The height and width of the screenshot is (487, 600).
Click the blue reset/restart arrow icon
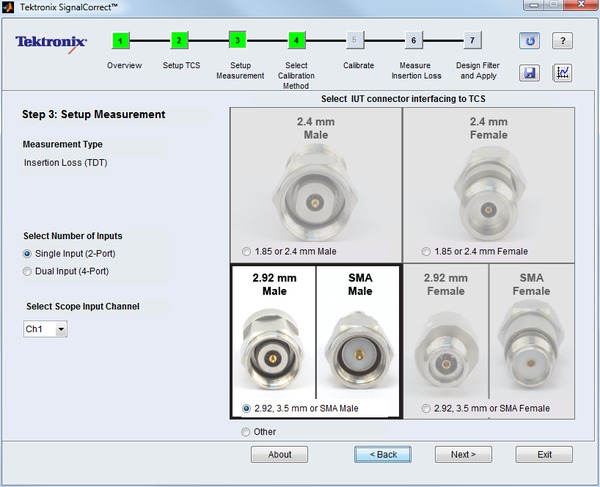click(x=529, y=41)
